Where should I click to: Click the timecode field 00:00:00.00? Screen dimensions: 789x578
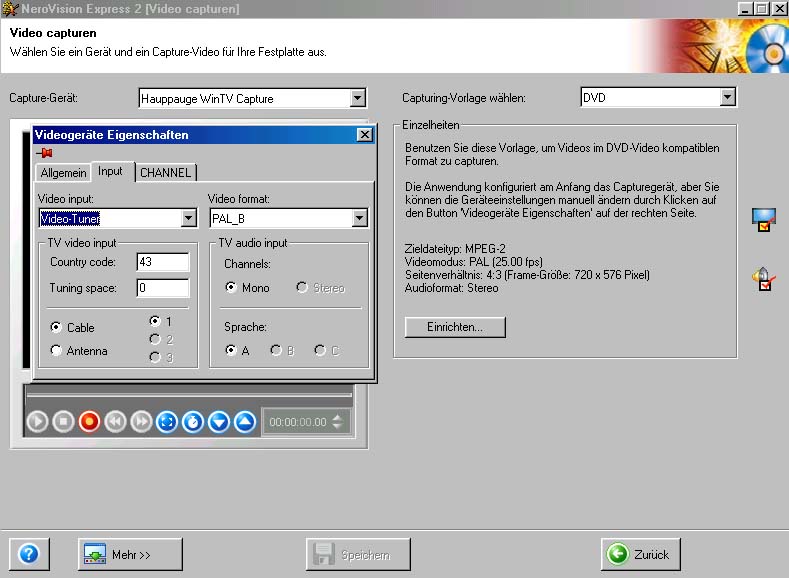click(297, 422)
